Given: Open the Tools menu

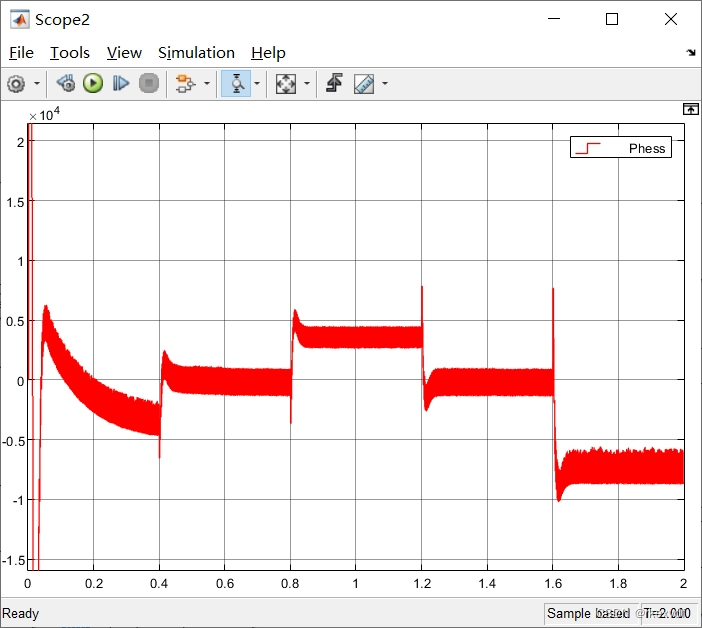Looking at the screenshot, I should point(70,53).
